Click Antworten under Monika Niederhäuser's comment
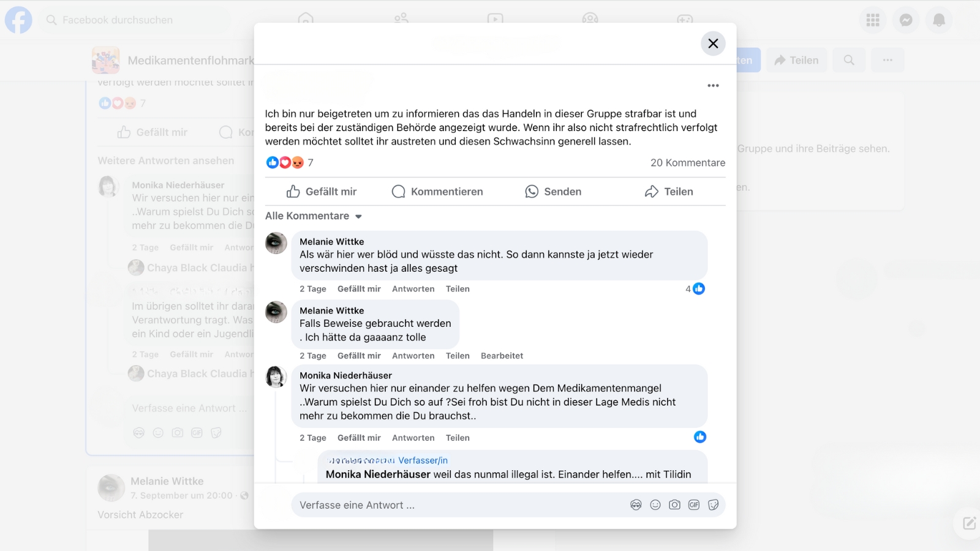The height and width of the screenshot is (551, 980). click(x=413, y=438)
